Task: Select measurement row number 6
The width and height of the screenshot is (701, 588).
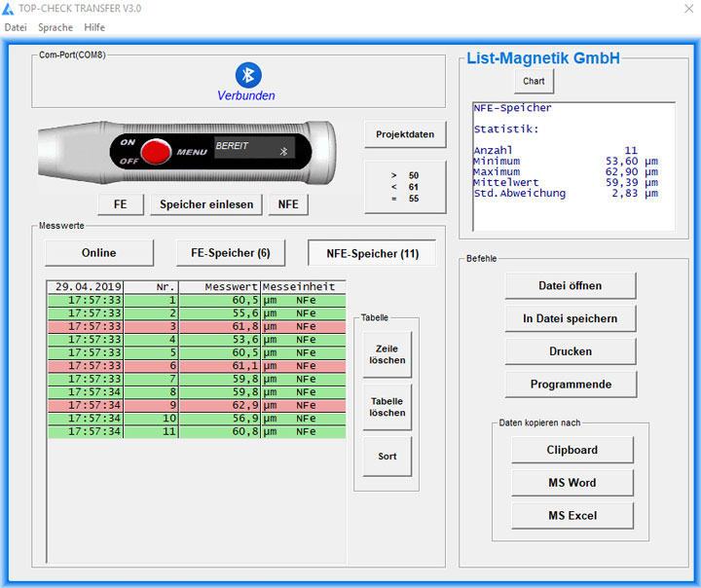Action: pos(196,366)
